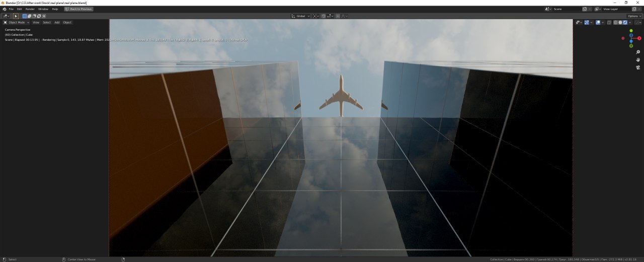
Task: Open the proportional falloff dropdown
Action: click(344, 16)
